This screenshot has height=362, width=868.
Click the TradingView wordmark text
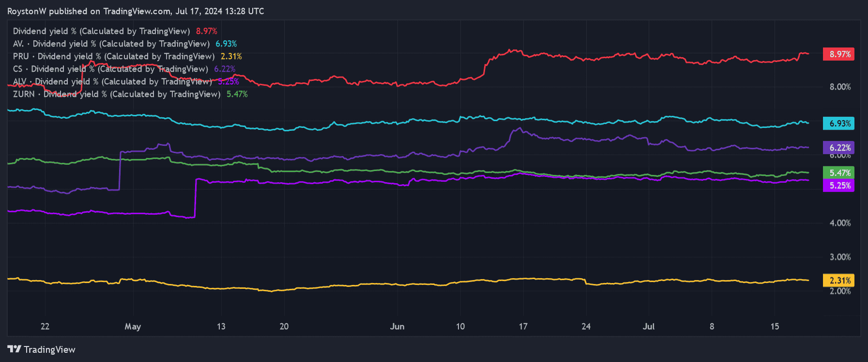pos(49,349)
